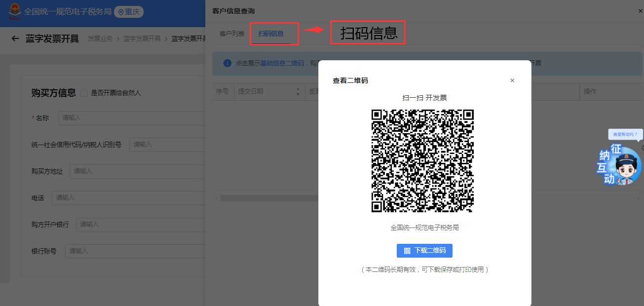The height and width of the screenshot is (306, 644).
Task: Click the 蓝字发票开具 breadcrumb link
Action: (x=142, y=38)
